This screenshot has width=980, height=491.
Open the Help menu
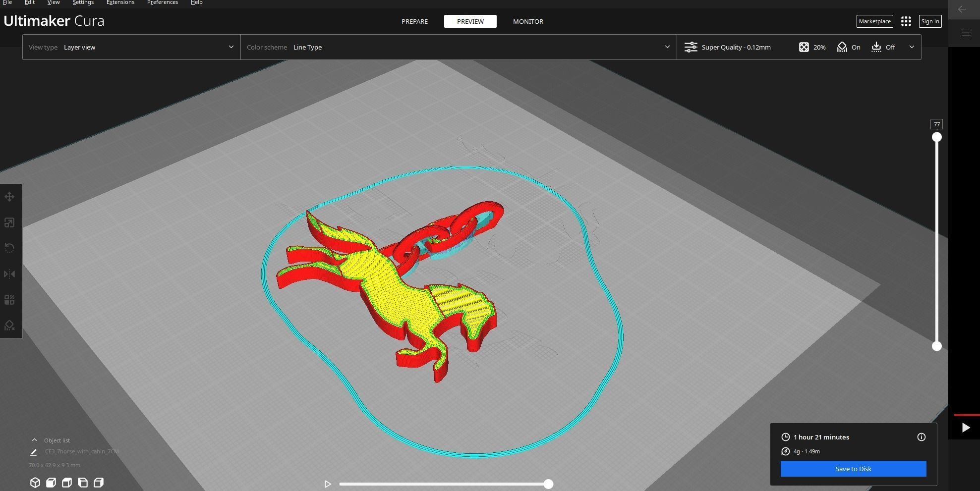click(x=196, y=2)
